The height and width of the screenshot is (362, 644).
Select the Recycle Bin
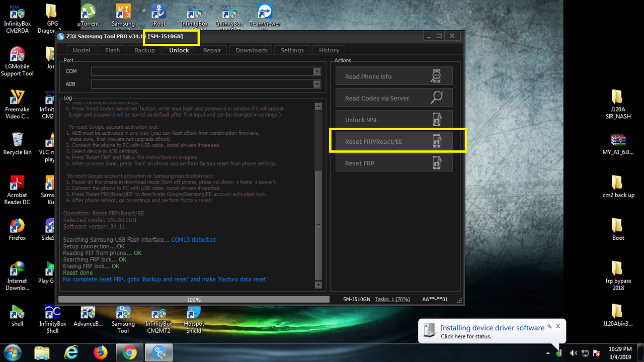17,144
